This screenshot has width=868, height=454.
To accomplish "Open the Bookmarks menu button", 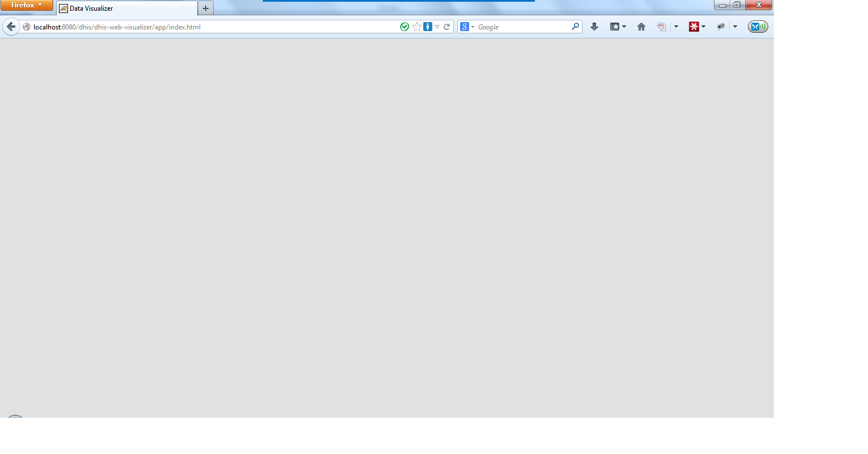I will tap(618, 27).
